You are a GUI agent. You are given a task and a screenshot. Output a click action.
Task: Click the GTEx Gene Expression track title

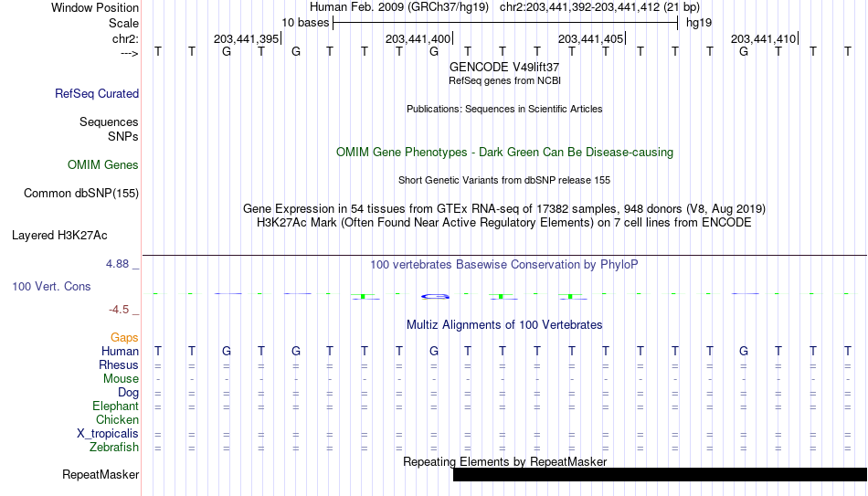pos(504,208)
